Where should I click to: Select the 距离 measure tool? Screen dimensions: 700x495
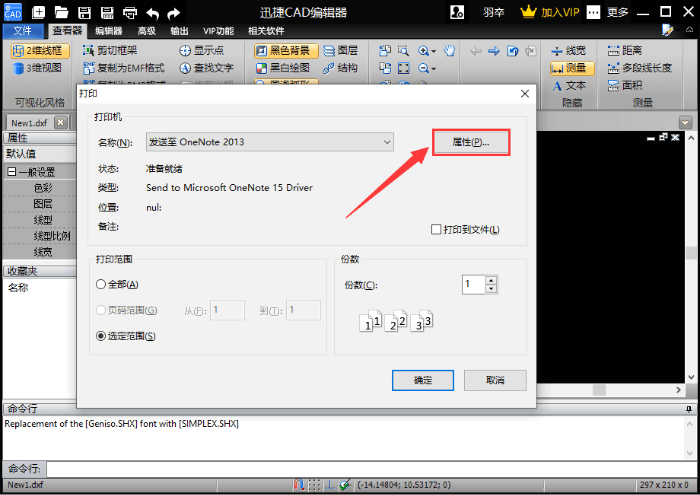point(625,50)
